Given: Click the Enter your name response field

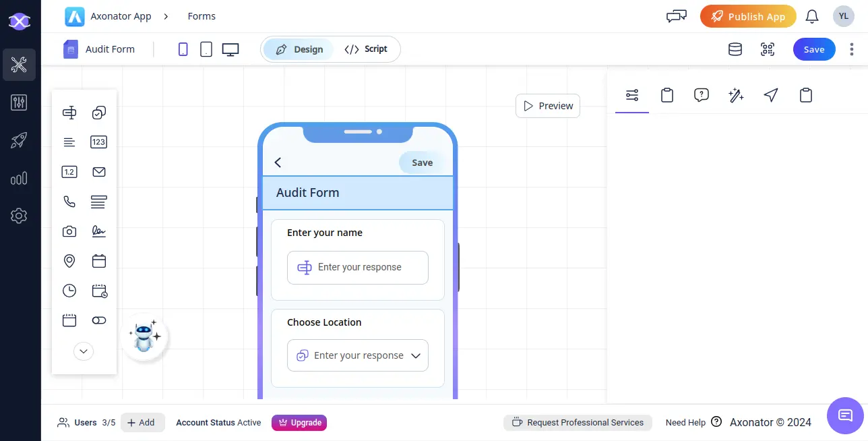Looking at the screenshot, I should 358,268.
